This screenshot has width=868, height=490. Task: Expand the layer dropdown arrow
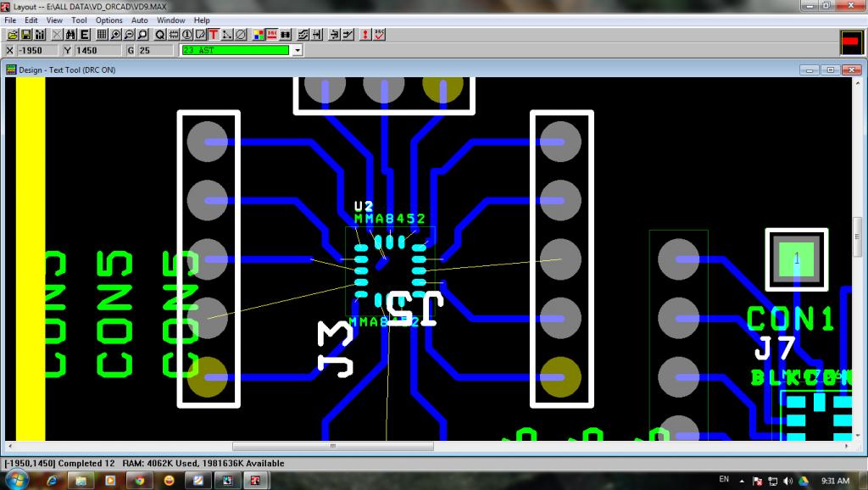coord(298,50)
